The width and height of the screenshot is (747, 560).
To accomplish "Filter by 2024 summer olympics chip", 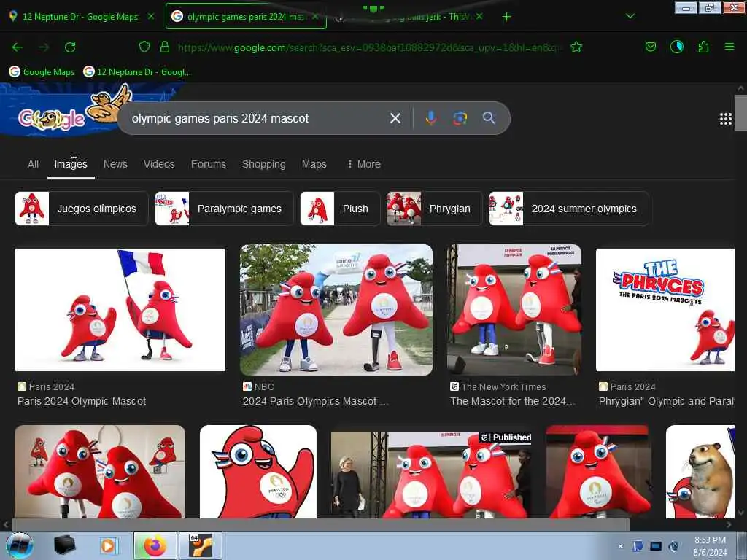I will click(x=569, y=209).
